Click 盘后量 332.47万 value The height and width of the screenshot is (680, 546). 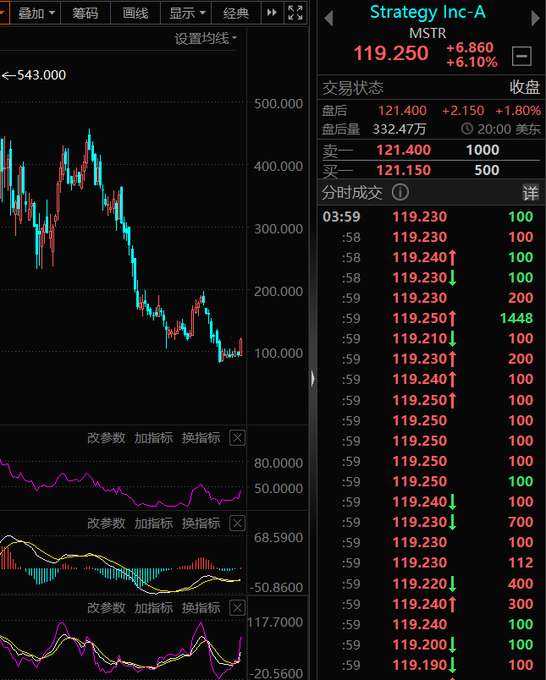click(399, 129)
